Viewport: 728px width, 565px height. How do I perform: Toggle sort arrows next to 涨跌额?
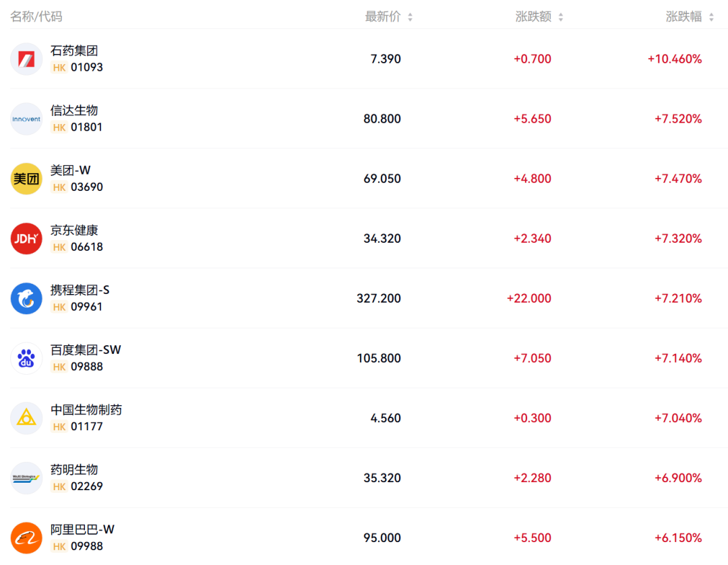(561, 17)
